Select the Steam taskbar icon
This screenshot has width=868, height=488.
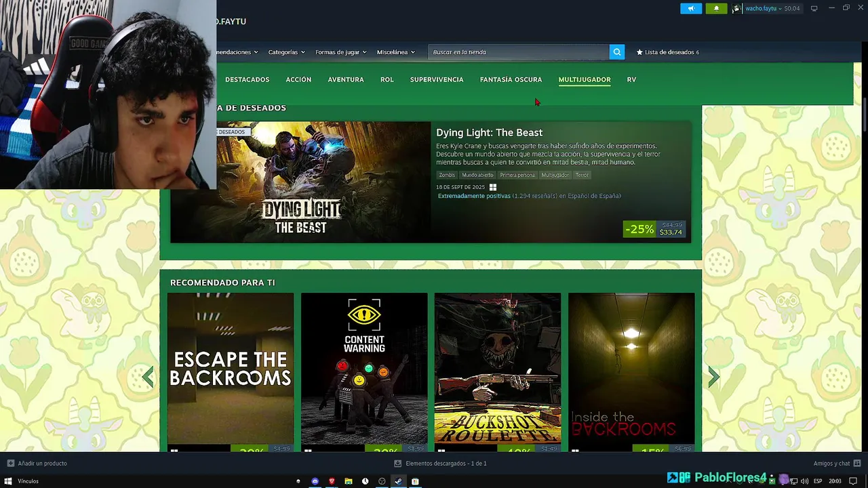tap(398, 481)
